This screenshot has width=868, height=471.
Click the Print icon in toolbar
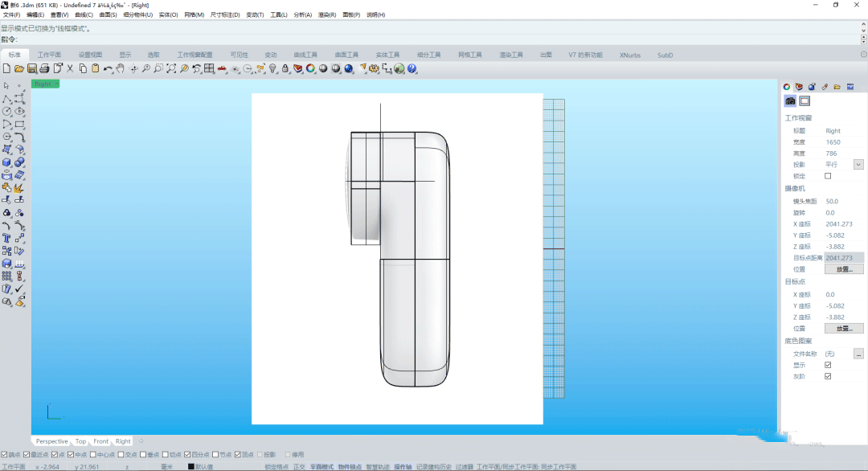(x=45, y=69)
